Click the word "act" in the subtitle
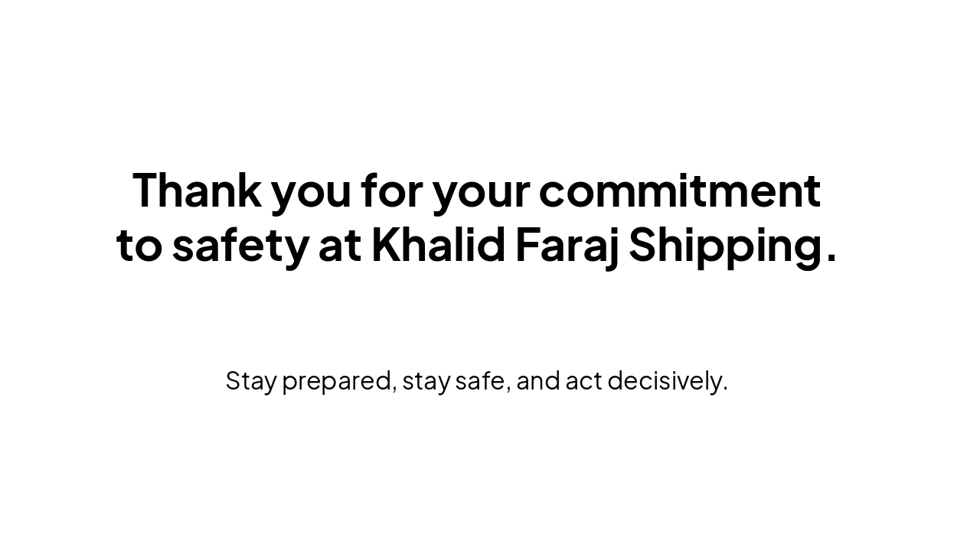This screenshot has height=551, width=980. click(x=583, y=380)
